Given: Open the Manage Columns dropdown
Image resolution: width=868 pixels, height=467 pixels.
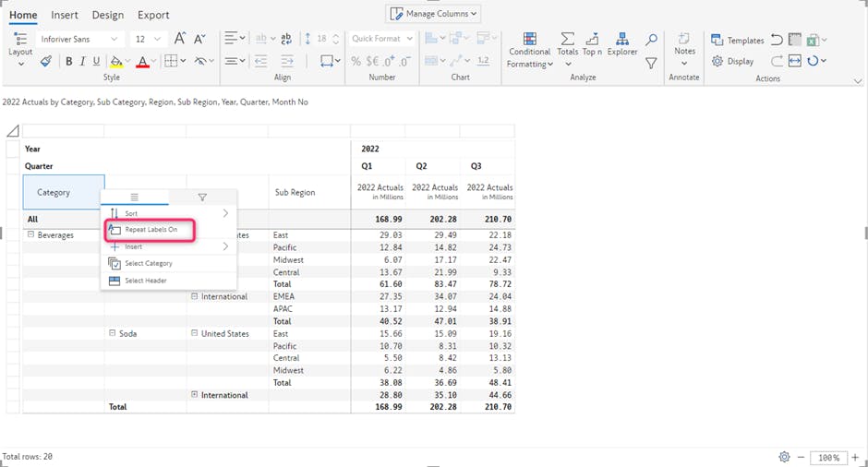Looking at the screenshot, I should point(434,14).
